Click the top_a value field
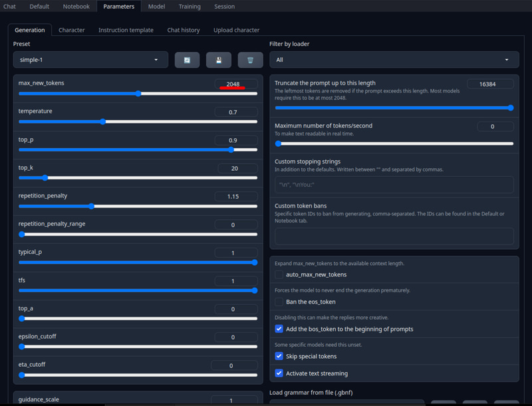The height and width of the screenshot is (406, 532). [236, 309]
